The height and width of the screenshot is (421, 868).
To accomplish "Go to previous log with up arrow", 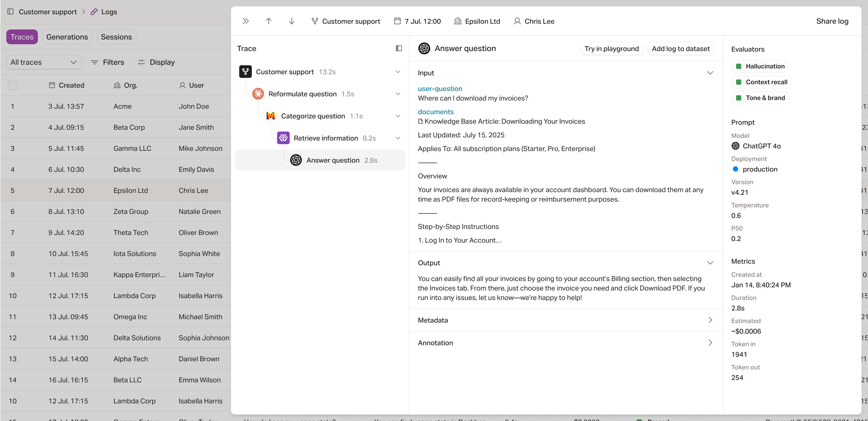I will (x=269, y=21).
